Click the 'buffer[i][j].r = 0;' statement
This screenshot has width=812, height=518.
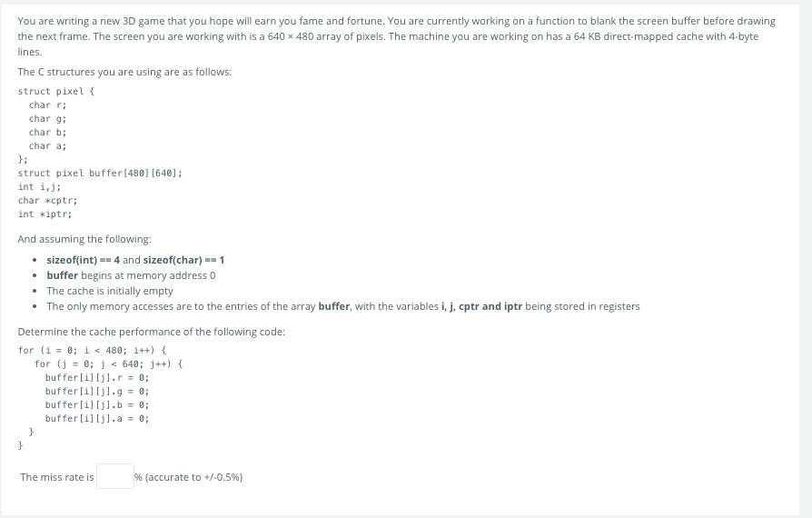pos(97,378)
